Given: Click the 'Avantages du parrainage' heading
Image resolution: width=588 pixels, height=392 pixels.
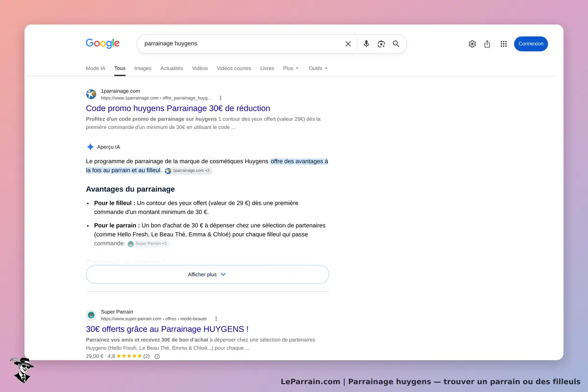Looking at the screenshot, I should click(130, 189).
